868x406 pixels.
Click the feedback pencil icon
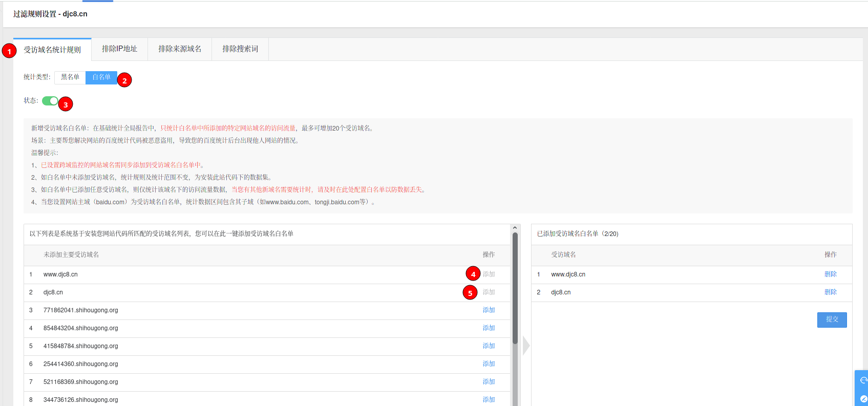[x=863, y=398]
